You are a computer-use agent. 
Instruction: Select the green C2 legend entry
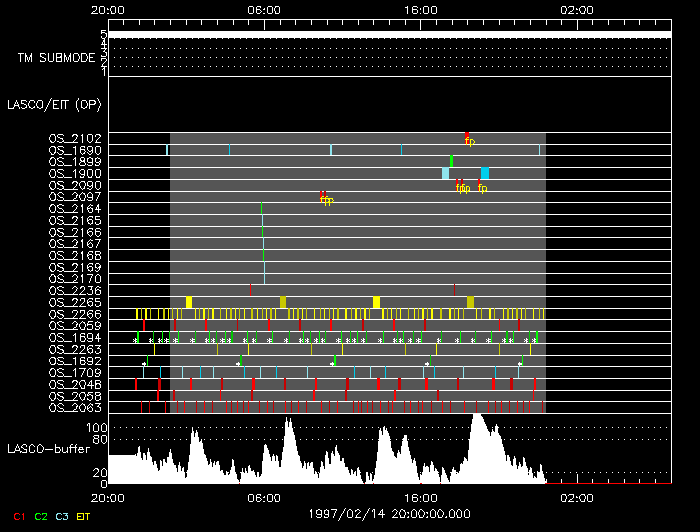[x=41, y=516]
